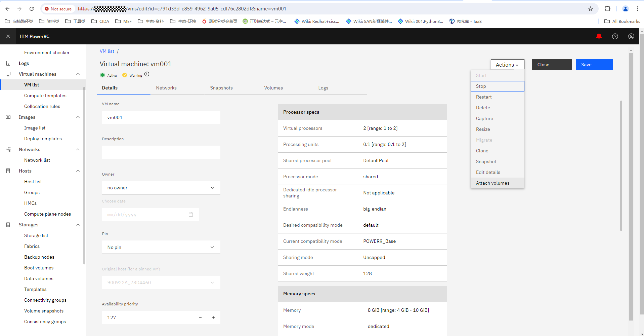The height and width of the screenshot is (336, 644).
Task: Choose Edit details from the Actions menu
Action: [x=497, y=172]
